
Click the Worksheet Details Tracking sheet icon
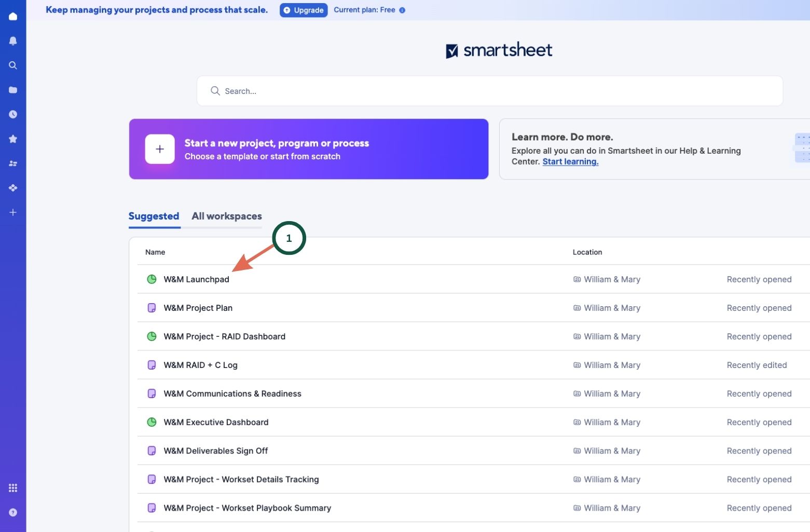[x=152, y=479]
